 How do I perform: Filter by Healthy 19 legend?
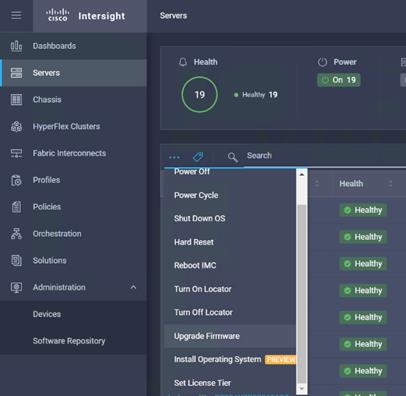[x=256, y=95]
